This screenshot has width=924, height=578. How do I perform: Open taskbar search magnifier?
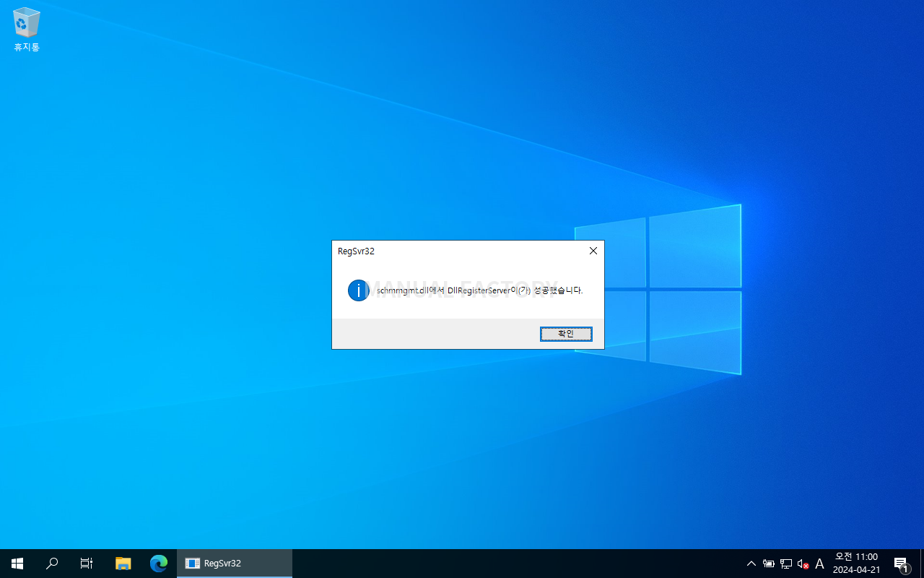pos(52,564)
